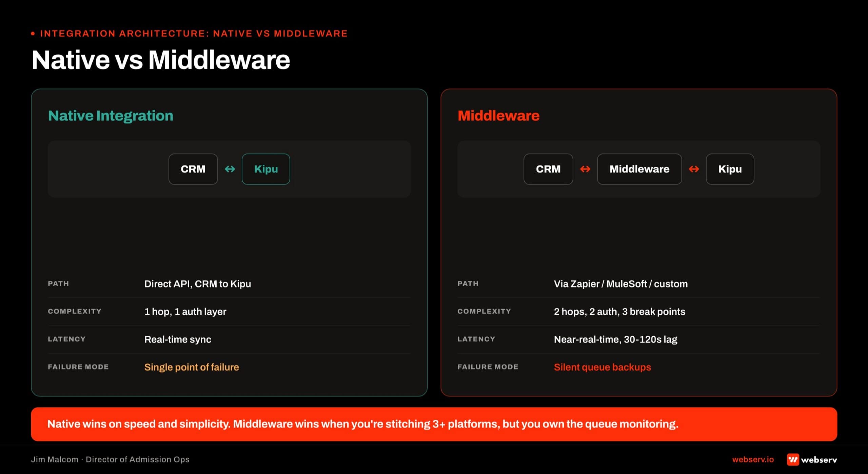Click the red webserv logo icon
Viewport: 868px width, 474px height.
coord(793,459)
